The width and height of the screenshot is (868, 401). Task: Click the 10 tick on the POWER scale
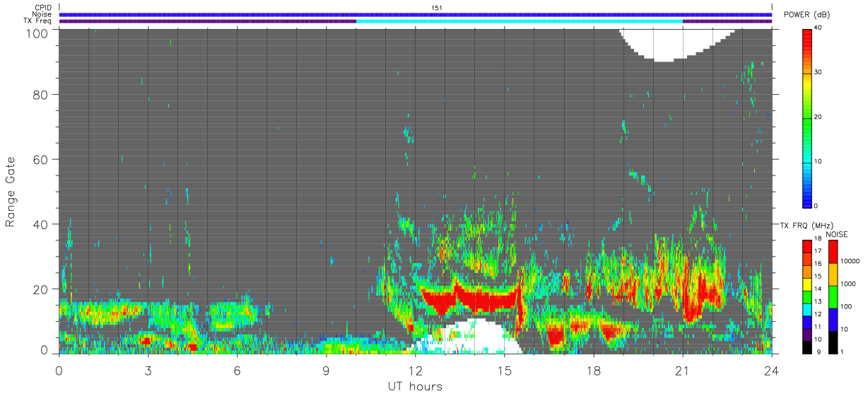[819, 161]
